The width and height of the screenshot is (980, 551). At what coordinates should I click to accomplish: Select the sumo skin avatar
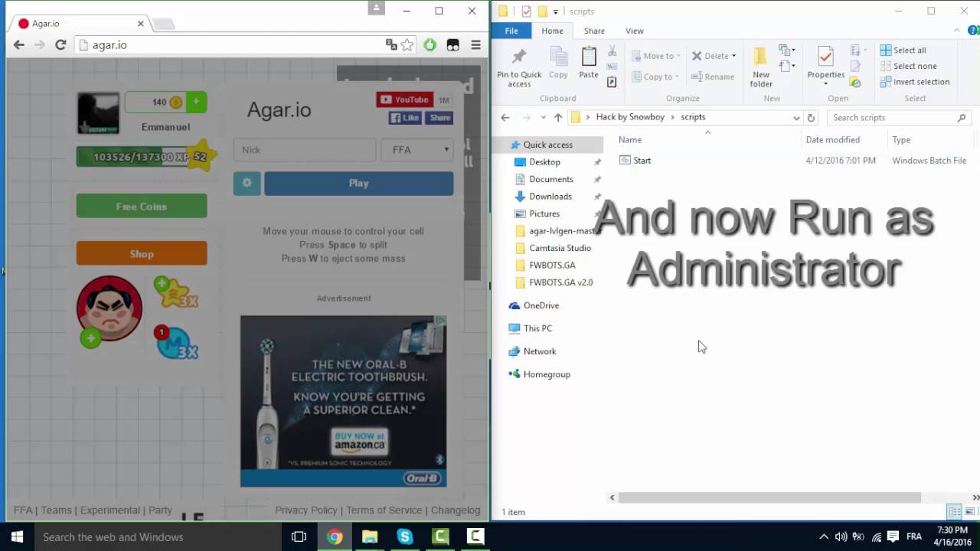click(109, 308)
